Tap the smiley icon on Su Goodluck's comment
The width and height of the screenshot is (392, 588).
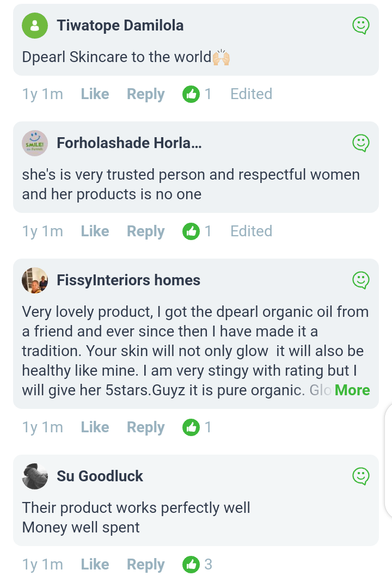(x=360, y=476)
